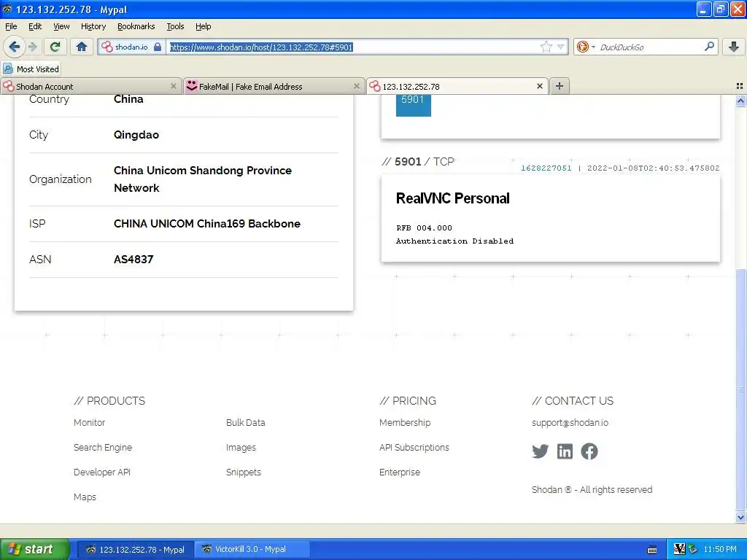Open the Developer API link

pyautogui.click(x=102, y=472)
